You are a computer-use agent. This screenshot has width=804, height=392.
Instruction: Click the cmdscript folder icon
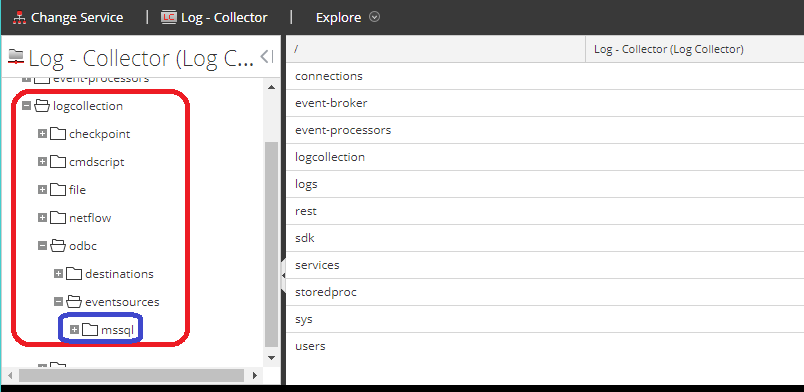(x=58, y=162)
